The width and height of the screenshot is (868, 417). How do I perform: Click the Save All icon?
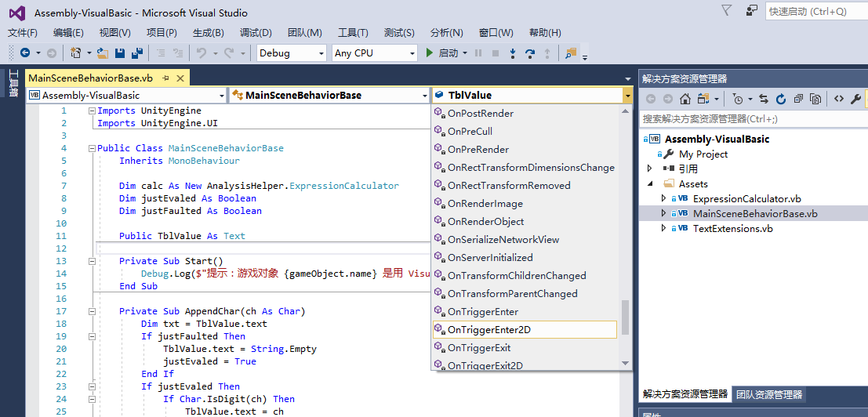[137, 53]
